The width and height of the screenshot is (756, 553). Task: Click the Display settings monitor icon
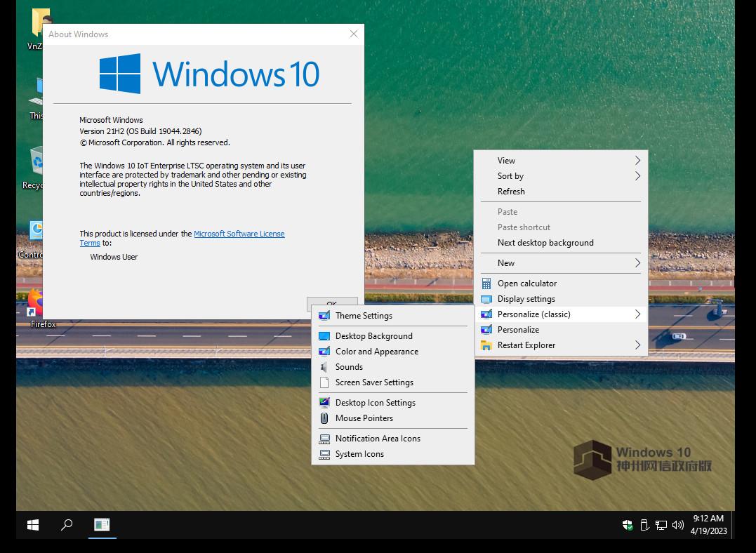[x=486, y=299]
